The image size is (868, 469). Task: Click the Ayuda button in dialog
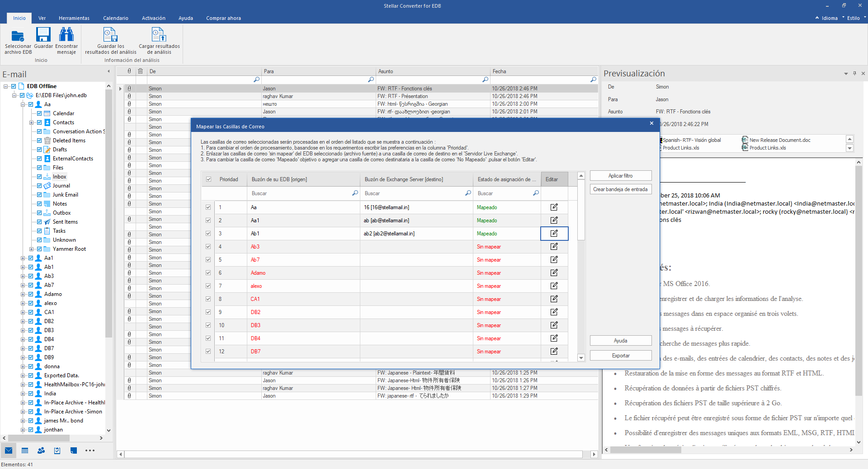[621, 341]
